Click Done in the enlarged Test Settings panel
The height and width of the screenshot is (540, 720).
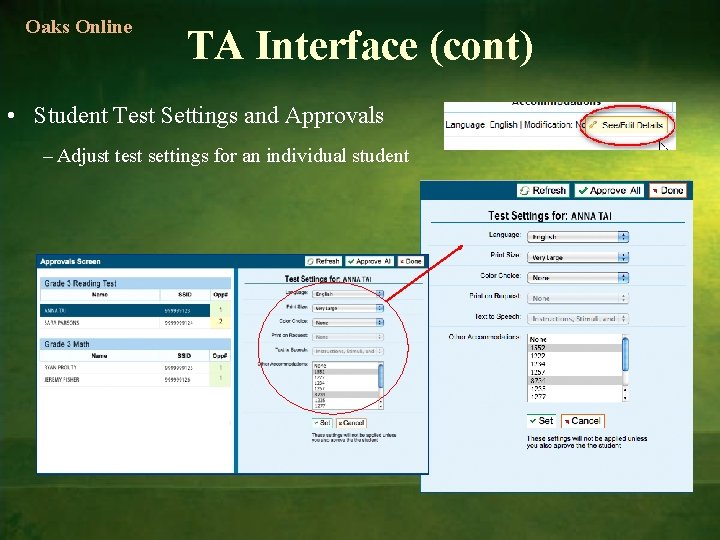click(668, 190)
